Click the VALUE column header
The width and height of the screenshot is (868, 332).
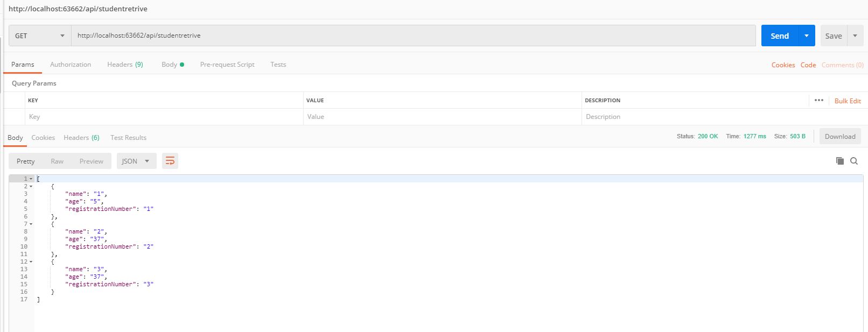315,100
